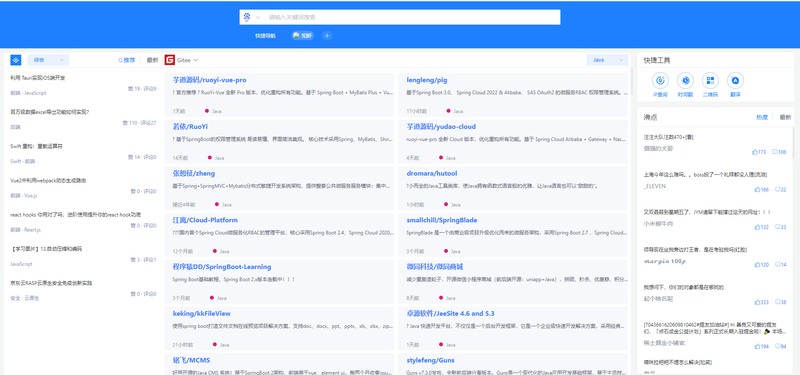Viewport: 800px width, 375px height.
Task: Open the ruoyi-vue-pro repository link
Action: click(210, 80)
